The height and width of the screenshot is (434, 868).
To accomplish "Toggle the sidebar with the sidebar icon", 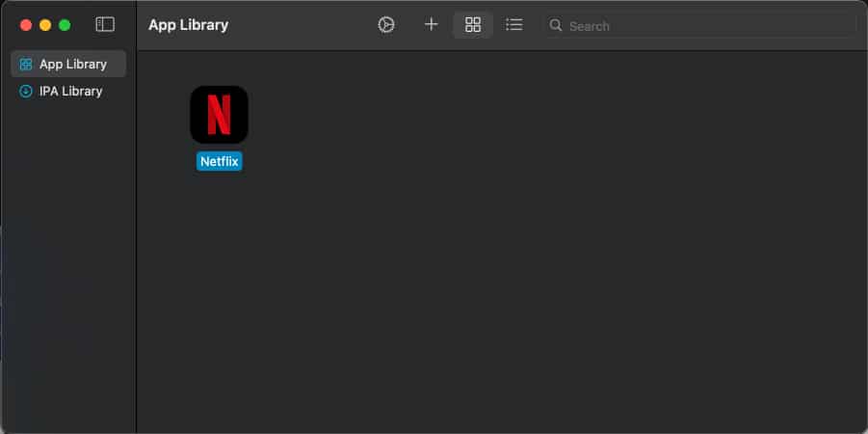I will tap(105, 24).
